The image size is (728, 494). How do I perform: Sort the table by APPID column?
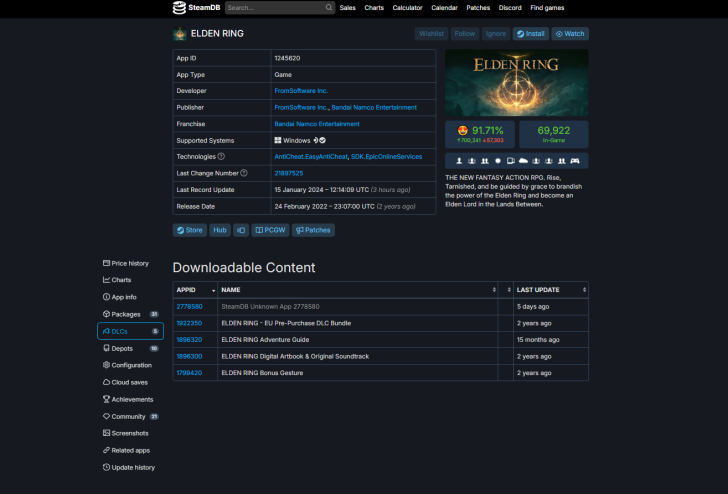pos(194,290)
